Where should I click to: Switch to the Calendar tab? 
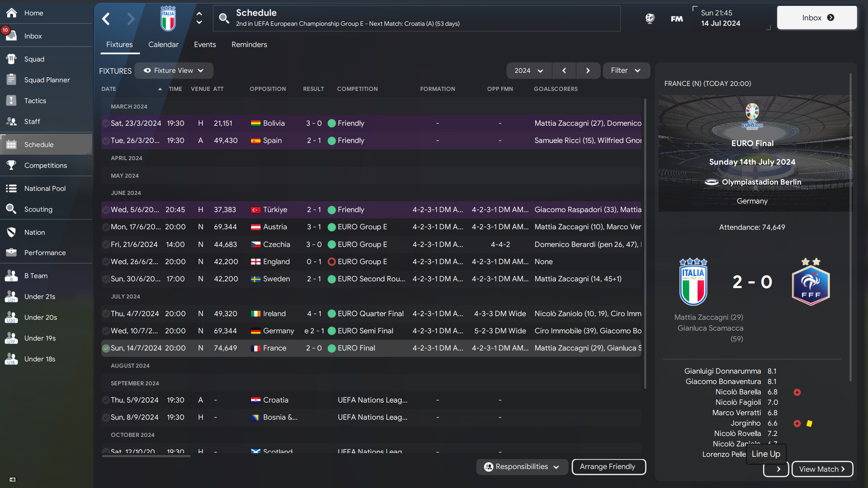tap(163, 44)
